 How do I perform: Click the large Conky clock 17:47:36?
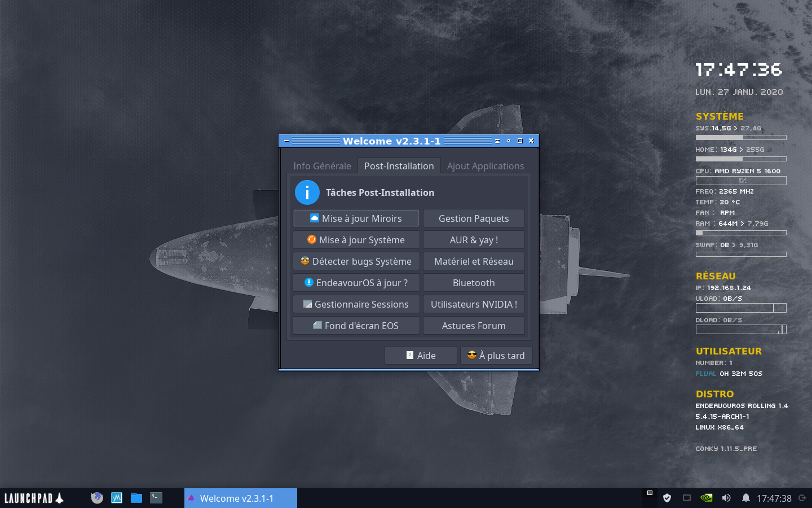tap(739, 70)
